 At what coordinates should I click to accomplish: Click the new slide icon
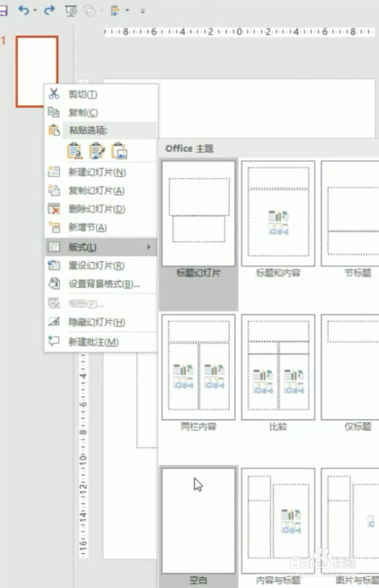coord(54,172)
